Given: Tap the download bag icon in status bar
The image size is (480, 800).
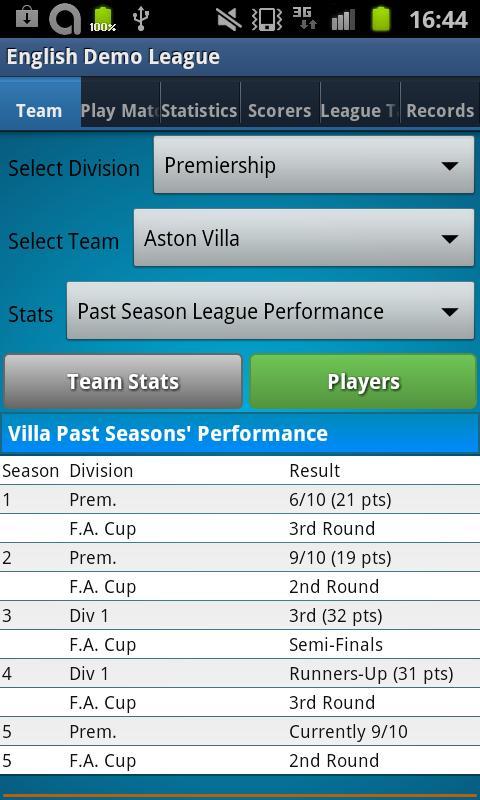Looking at the screenshot, I should click(x=27, y=19).
